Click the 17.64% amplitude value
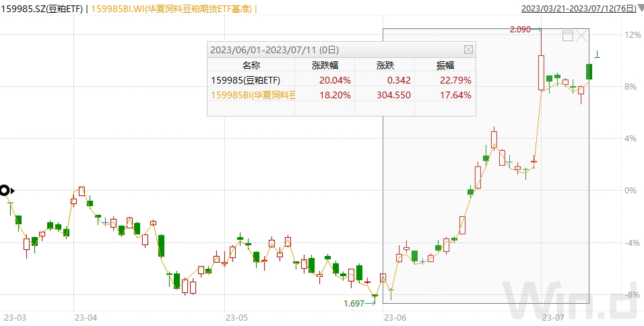Screen dimensions: 644x326 click(455, 95)
